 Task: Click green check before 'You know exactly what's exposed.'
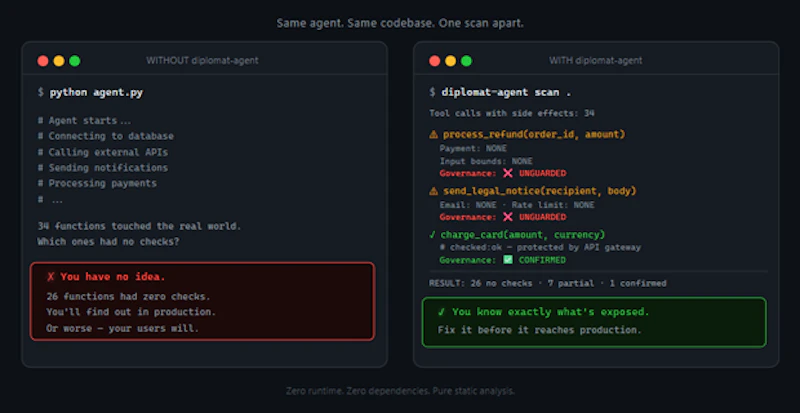pyautogui.click(x=442, y=312)
